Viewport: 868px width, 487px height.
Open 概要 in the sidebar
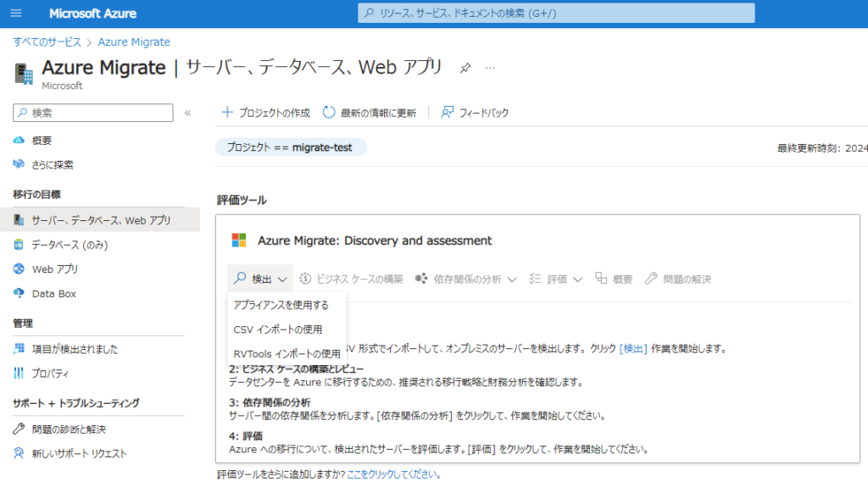point(42,141)
